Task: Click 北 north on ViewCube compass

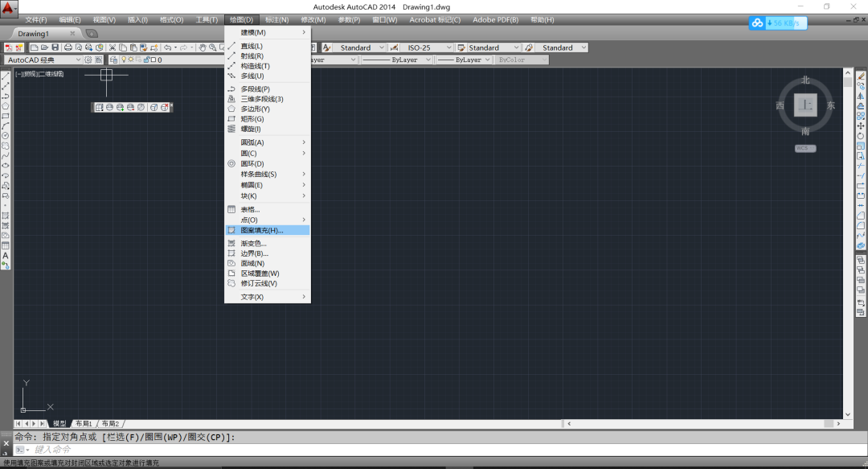Action: [805, 80]
